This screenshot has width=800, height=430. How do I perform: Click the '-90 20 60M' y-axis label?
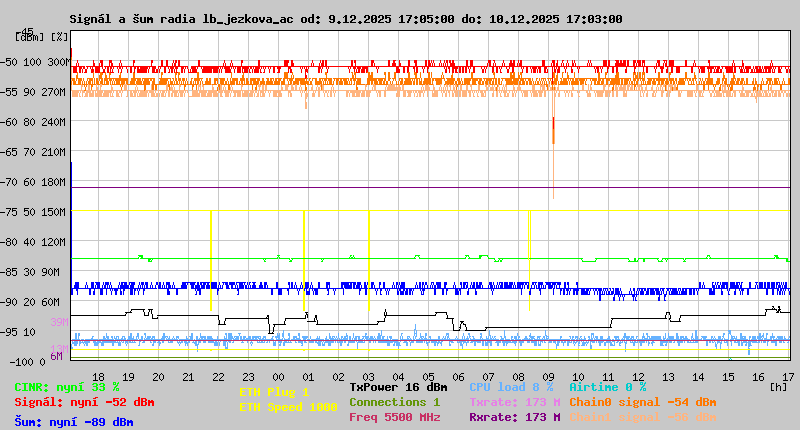click(30, 302)
